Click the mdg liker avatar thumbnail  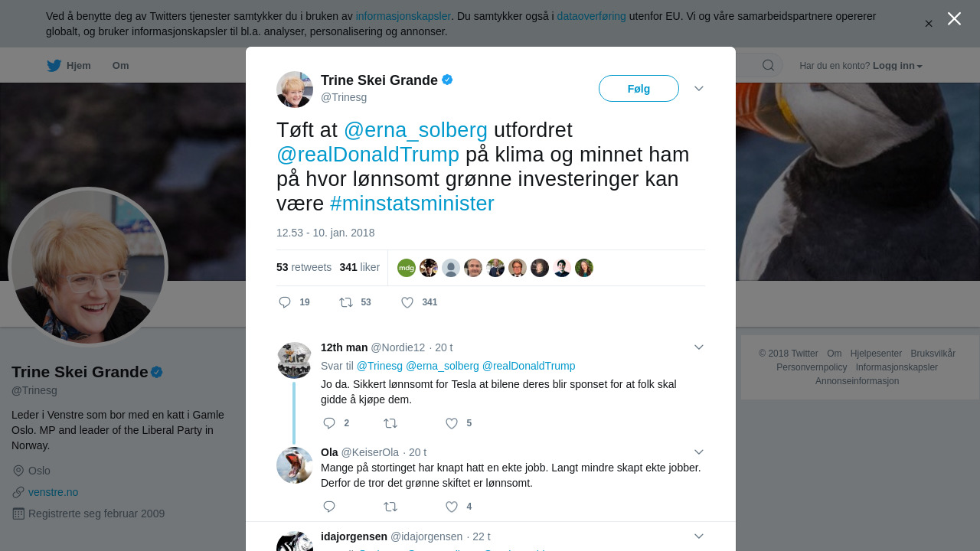click(x=407, y=268)
